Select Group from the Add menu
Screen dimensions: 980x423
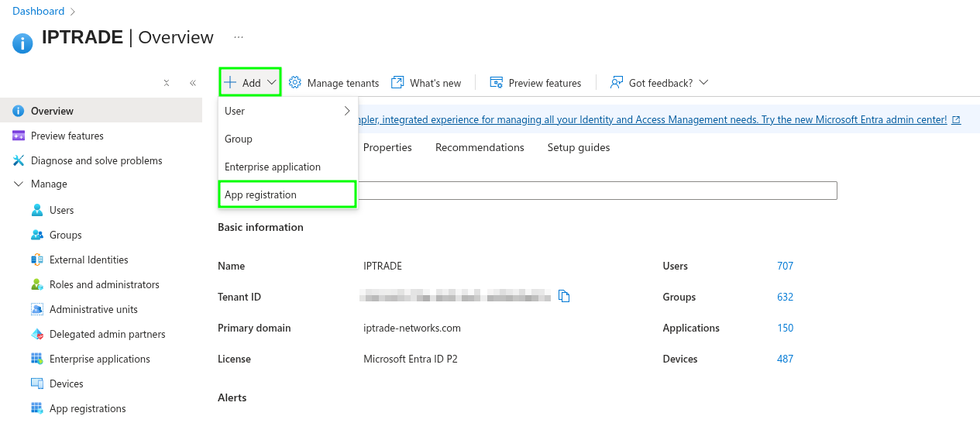(x=288, y=139)
